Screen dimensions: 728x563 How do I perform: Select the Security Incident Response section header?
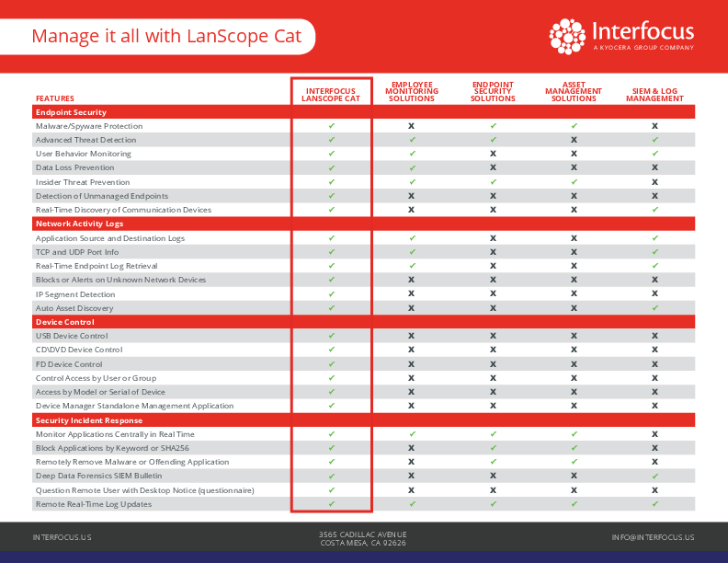[363, 420]
